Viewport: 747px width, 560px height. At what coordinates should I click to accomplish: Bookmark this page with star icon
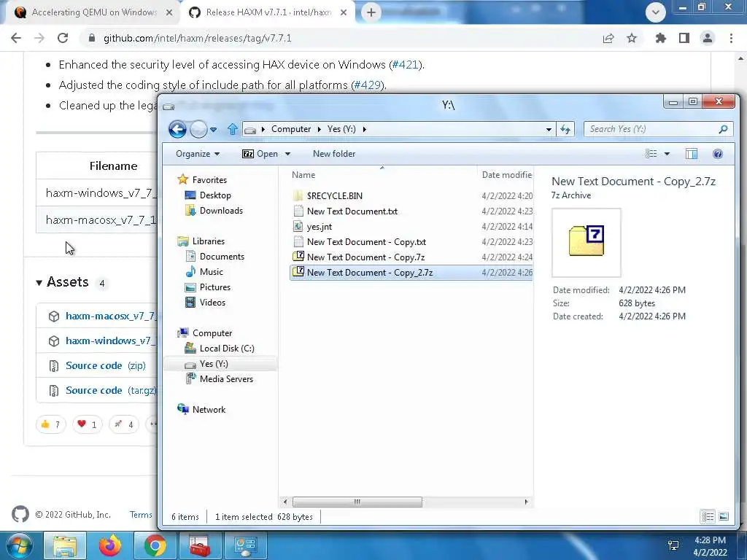pos(632,38)
